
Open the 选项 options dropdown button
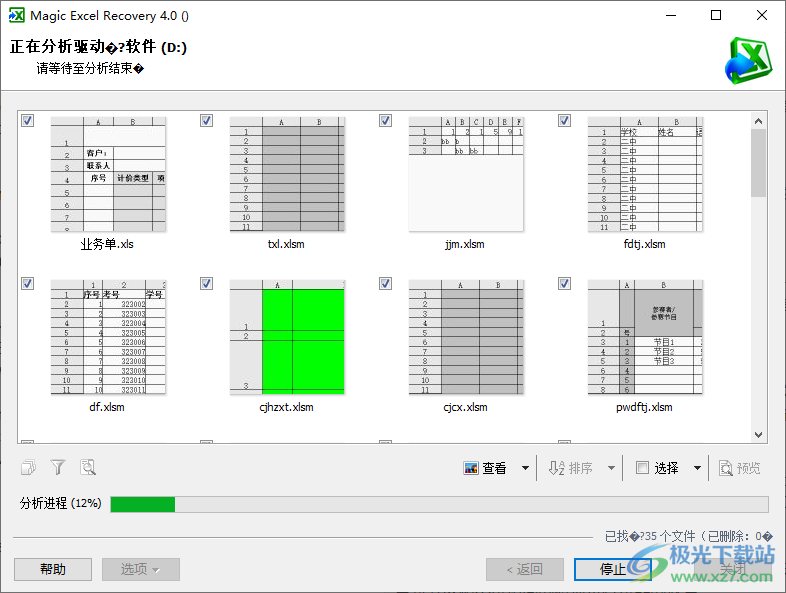[141, 569]
